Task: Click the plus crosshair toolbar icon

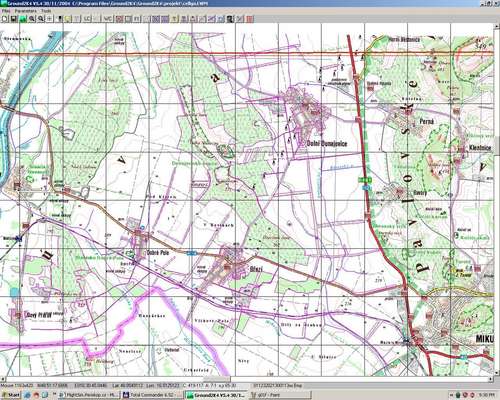Action: tap(49, 19)
